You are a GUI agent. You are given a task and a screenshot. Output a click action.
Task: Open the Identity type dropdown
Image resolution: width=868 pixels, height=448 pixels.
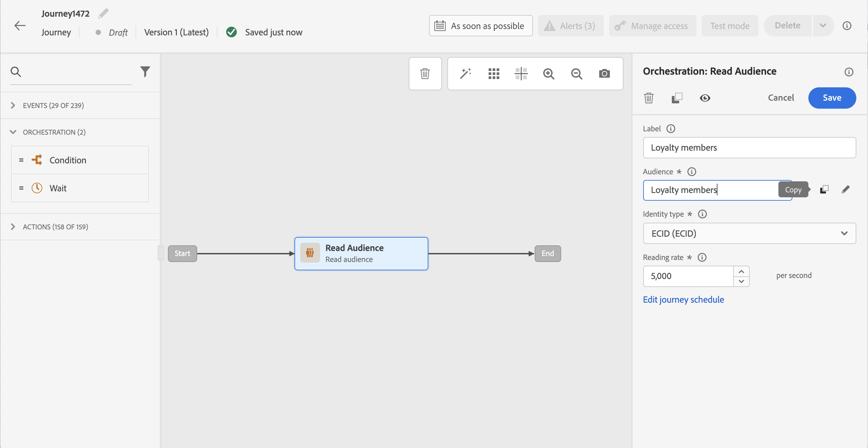pyautogui.click(x=749, y=233)
